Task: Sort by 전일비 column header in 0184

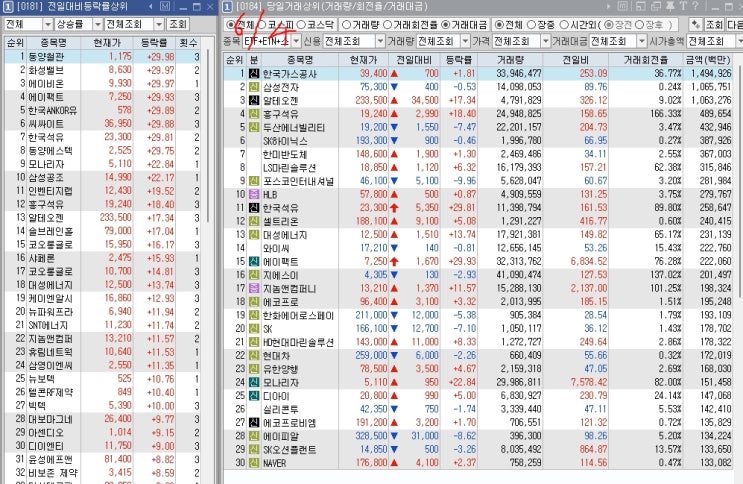Action: 575,60
